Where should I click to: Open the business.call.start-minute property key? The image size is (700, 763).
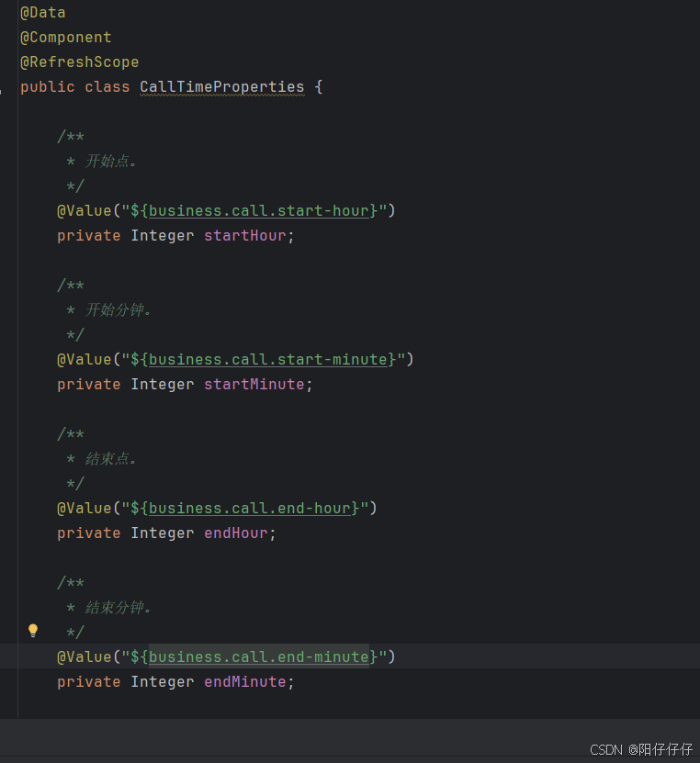coord(268,360)
